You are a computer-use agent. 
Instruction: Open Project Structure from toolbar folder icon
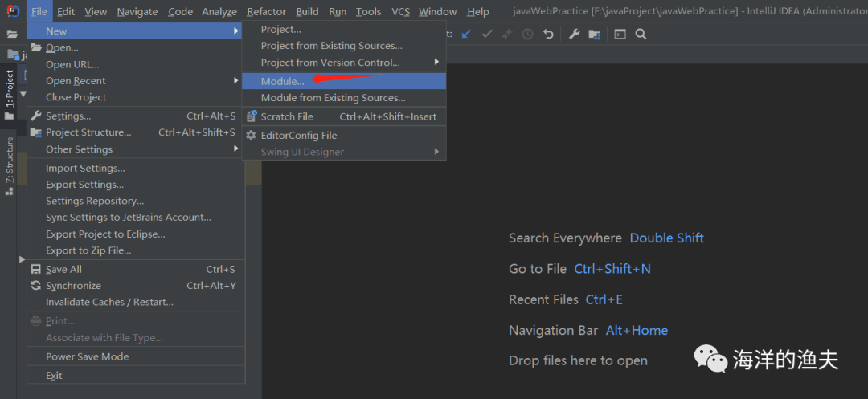coord(595,35)
